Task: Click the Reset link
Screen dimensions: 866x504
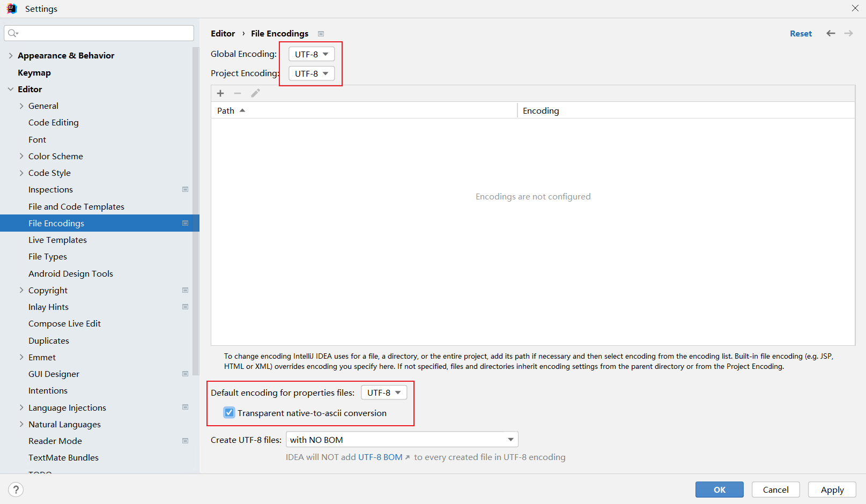Action: (801, 33)
